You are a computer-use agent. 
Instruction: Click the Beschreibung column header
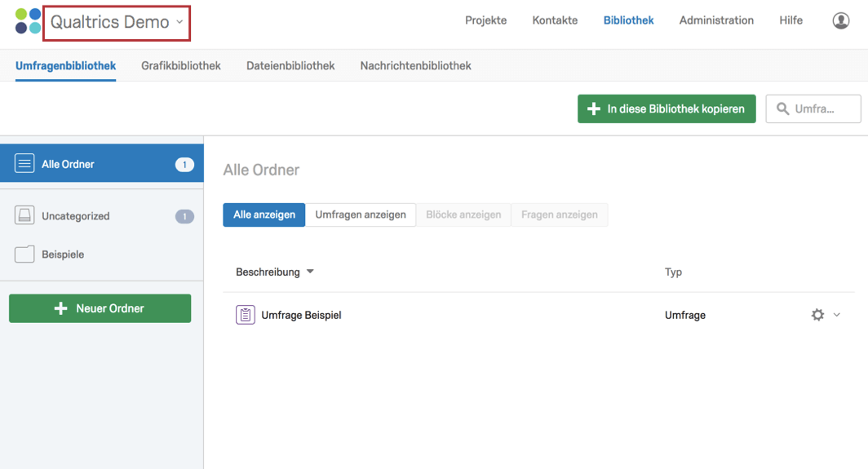pos(268,272)
